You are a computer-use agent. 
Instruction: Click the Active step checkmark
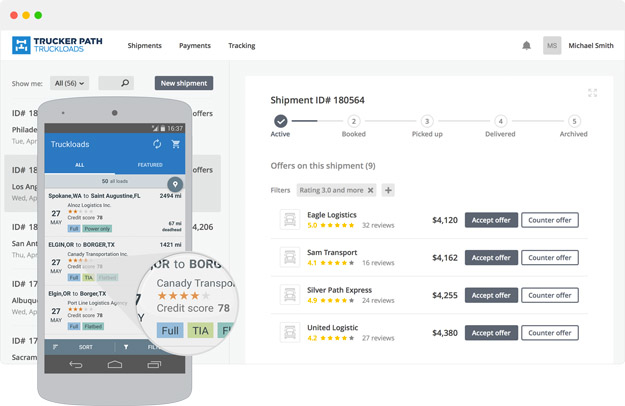(281, 121)
